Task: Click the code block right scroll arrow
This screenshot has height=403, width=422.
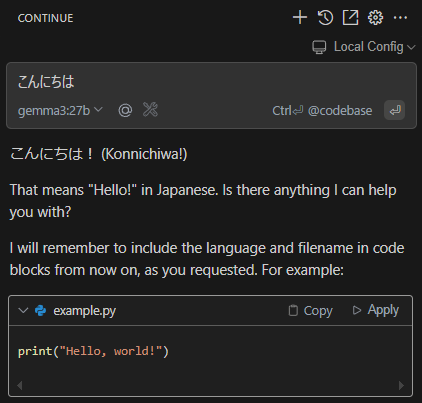Action: [x=401, y=386]
